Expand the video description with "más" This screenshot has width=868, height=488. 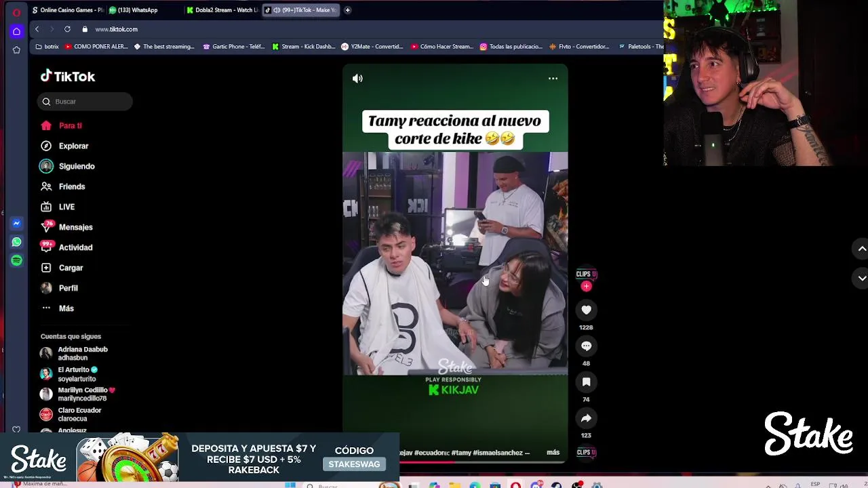pos(553,452)
